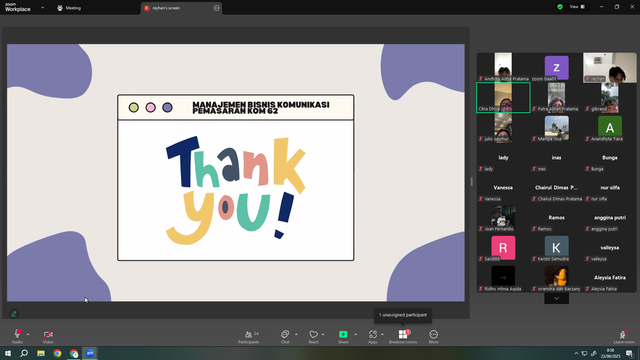Open Windows taskbar search
The width and height of the screenshot is (640, 360).
(x=24, y=353)
